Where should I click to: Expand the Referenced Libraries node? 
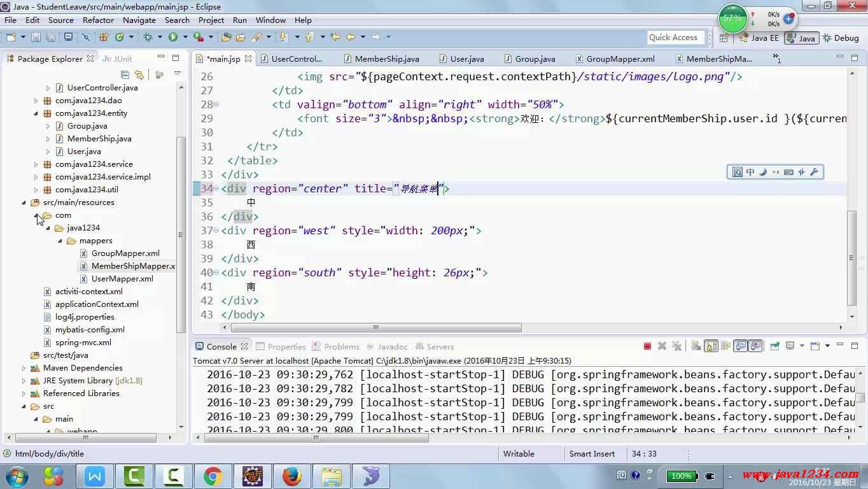click(x=24, y=393)
